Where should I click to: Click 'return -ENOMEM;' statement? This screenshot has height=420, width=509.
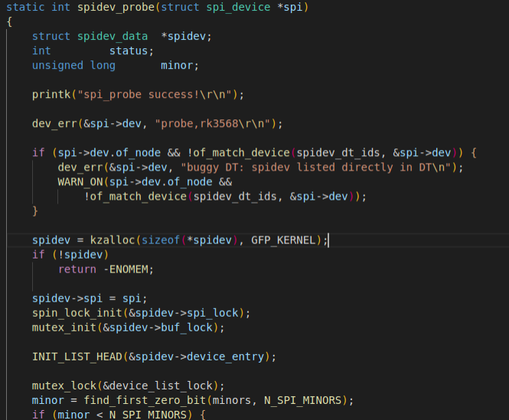[x=106, y=269]
